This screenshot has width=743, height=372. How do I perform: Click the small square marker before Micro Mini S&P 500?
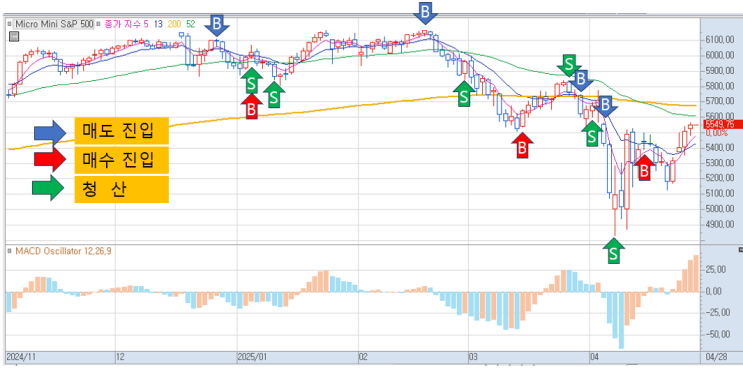pos(9,23)
